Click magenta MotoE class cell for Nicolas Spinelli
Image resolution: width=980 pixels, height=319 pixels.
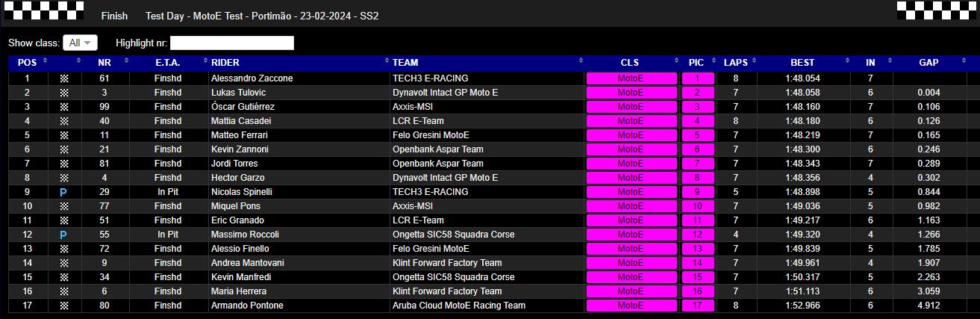point(631,192)
